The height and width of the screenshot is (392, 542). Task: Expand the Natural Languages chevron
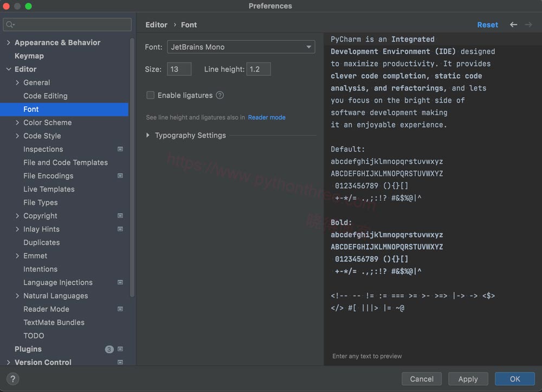(x=17, y=296)
